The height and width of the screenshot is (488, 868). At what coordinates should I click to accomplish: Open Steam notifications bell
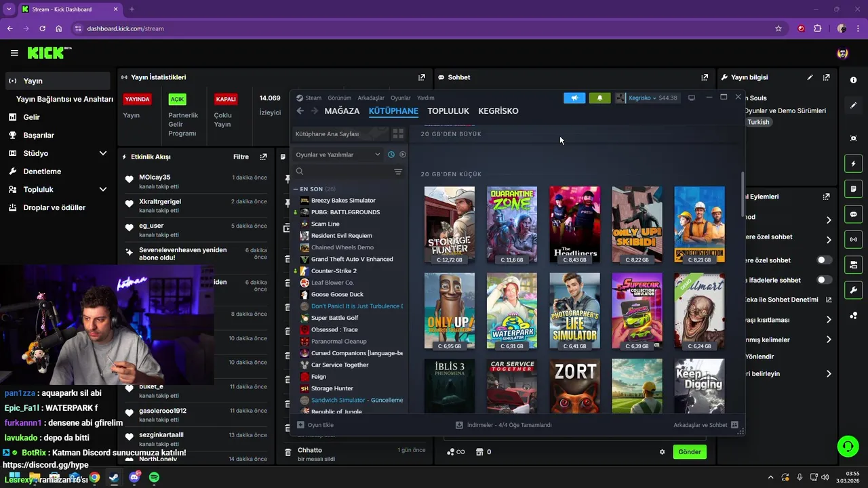[599, 98]
